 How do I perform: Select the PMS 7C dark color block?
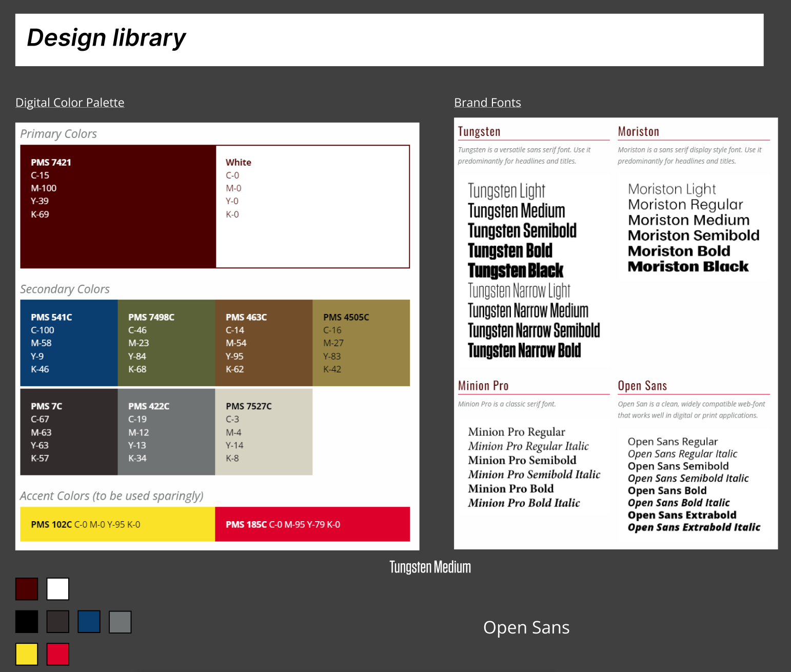tap(69, 432)
